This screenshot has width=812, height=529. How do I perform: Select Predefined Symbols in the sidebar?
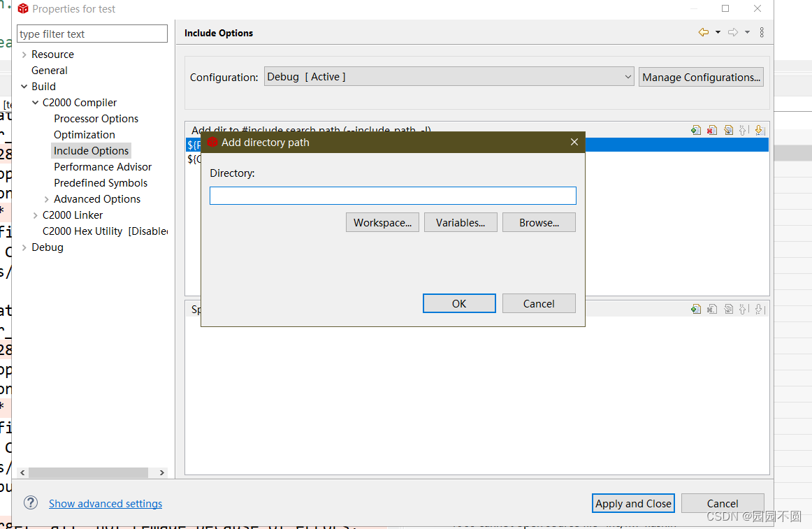tap(101, 182)
